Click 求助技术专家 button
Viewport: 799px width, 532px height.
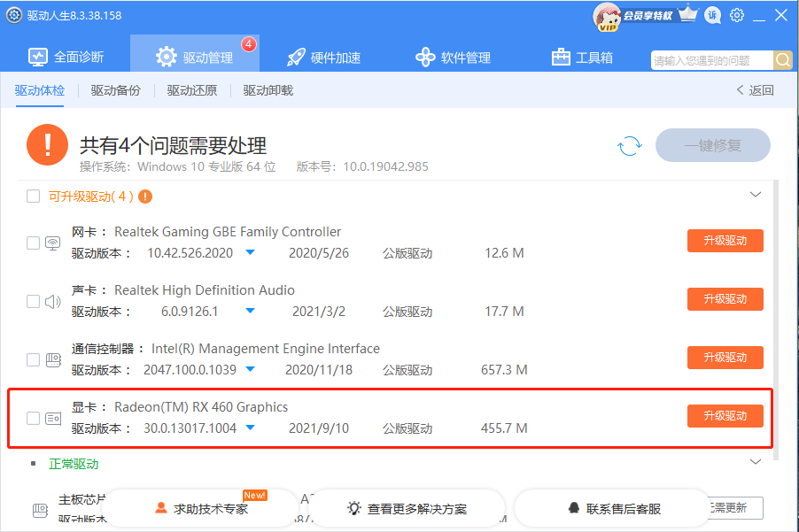click(202, 509)
